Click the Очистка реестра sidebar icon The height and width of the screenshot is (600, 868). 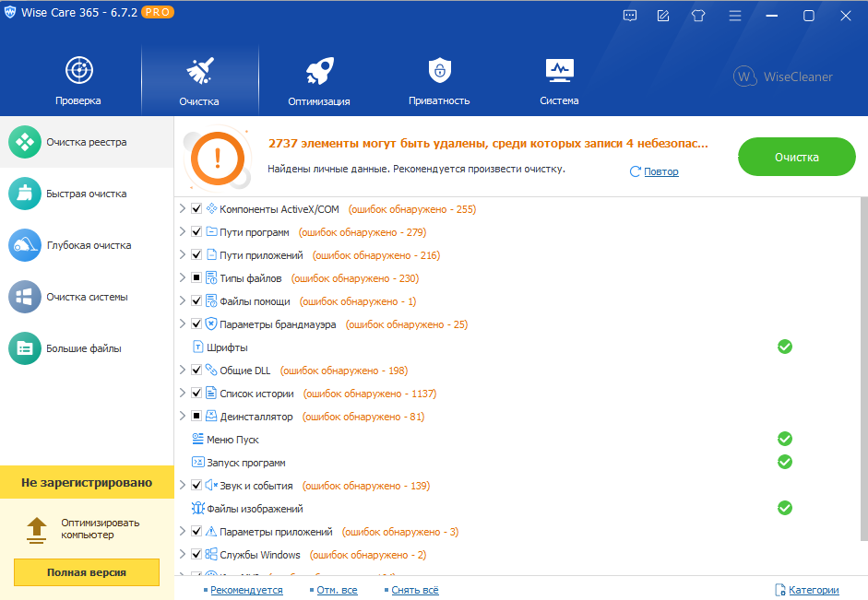point(24,142)
